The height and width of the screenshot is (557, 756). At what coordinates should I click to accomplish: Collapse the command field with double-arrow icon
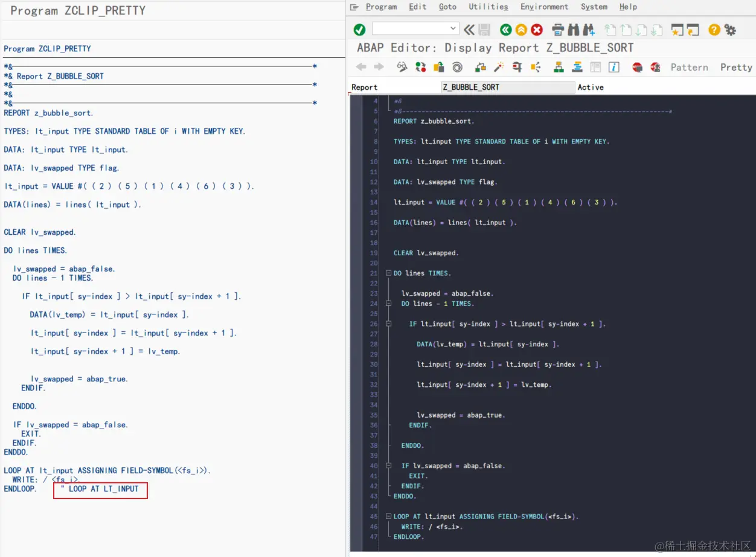coord(469,30)
